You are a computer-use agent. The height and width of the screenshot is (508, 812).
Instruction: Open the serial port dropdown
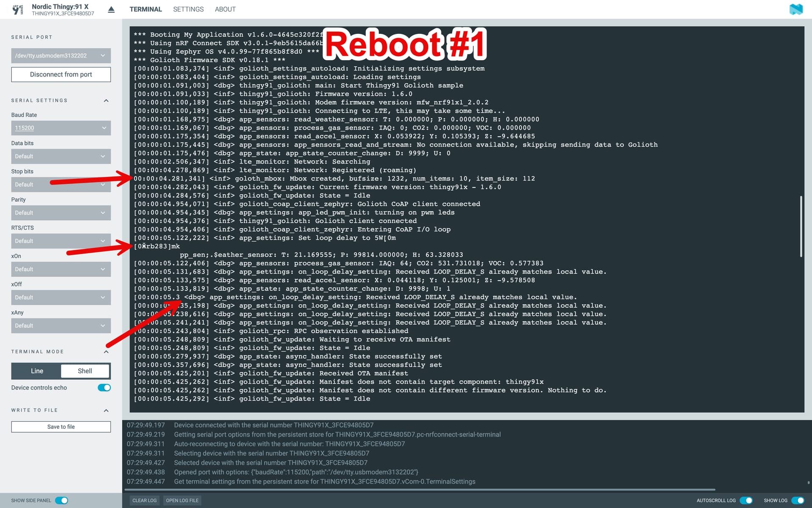[61, 55]
